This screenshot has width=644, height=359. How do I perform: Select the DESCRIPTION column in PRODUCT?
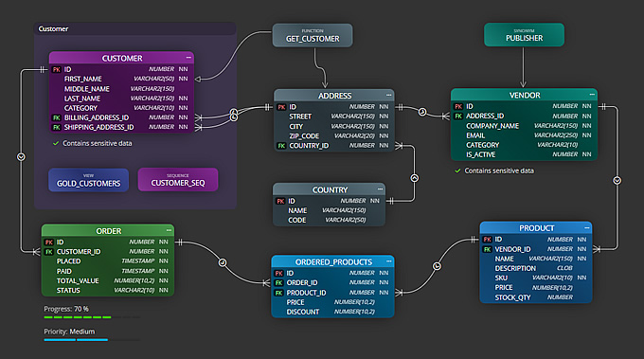point(536,268)
